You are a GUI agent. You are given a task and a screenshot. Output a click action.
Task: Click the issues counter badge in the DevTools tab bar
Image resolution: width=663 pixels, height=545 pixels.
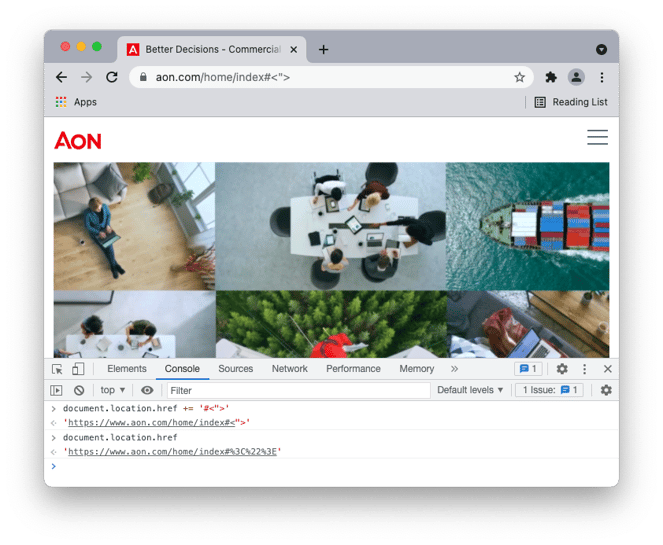tap(528, 369)
